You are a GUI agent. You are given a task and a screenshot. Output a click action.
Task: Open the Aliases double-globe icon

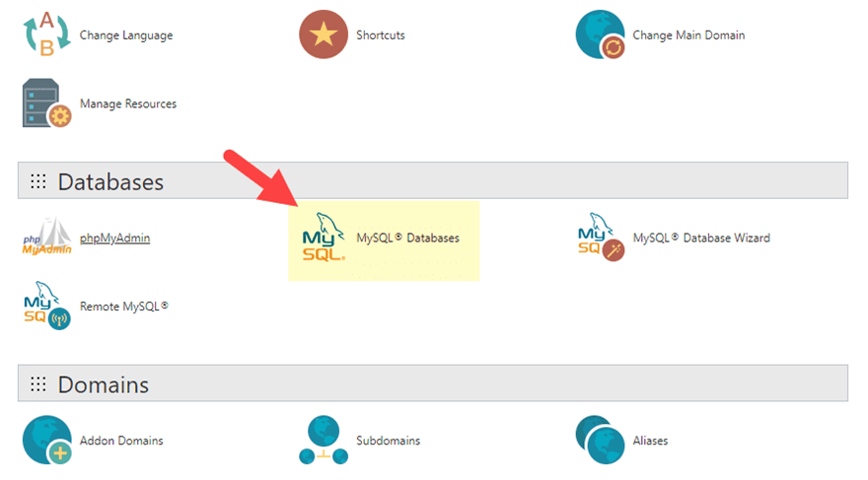click(x=600, y=441)
